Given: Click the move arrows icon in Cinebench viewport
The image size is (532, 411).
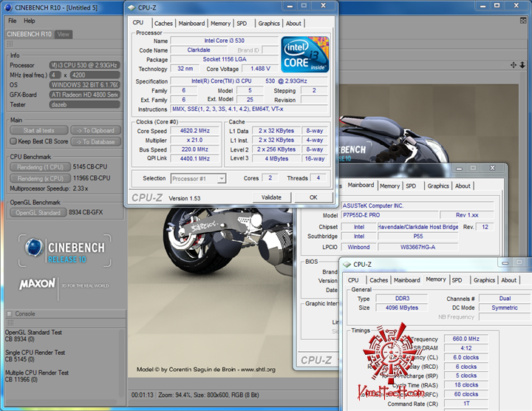Looking at the screenshot, I should (514, 65).
